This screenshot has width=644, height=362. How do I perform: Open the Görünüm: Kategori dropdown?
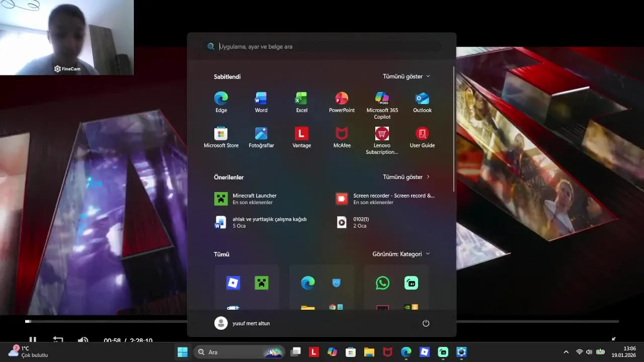click(401, 254)
